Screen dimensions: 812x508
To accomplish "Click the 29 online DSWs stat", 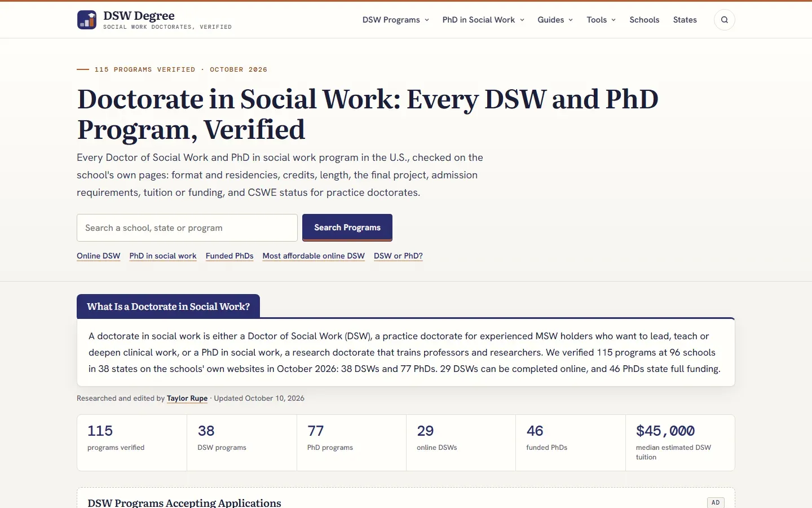I will tap(461, 443).
